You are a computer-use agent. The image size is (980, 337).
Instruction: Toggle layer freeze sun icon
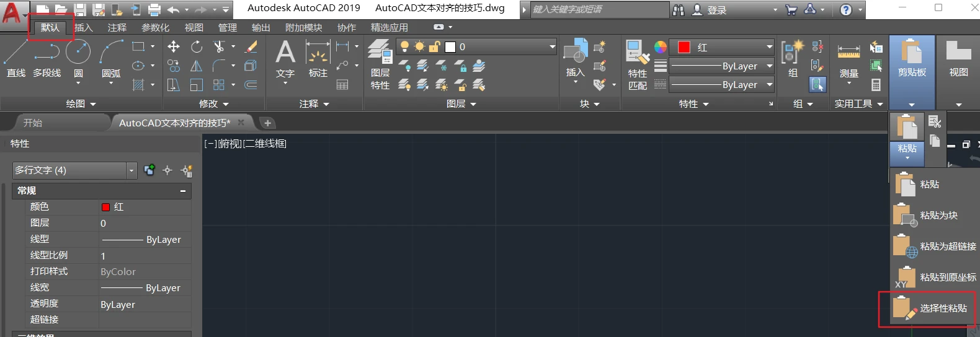coord(420,46)
